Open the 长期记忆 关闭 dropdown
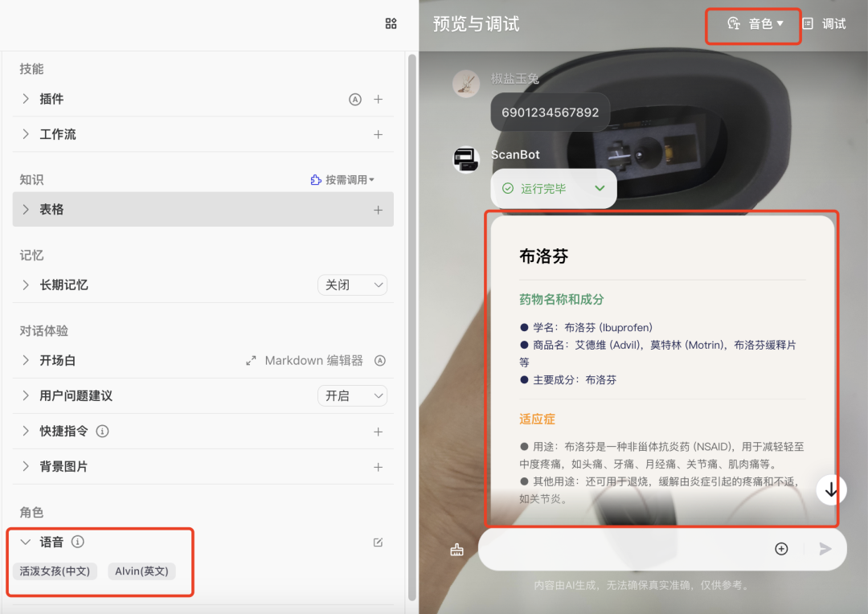This screenshot has width=868, height=614. pos(352,285)
